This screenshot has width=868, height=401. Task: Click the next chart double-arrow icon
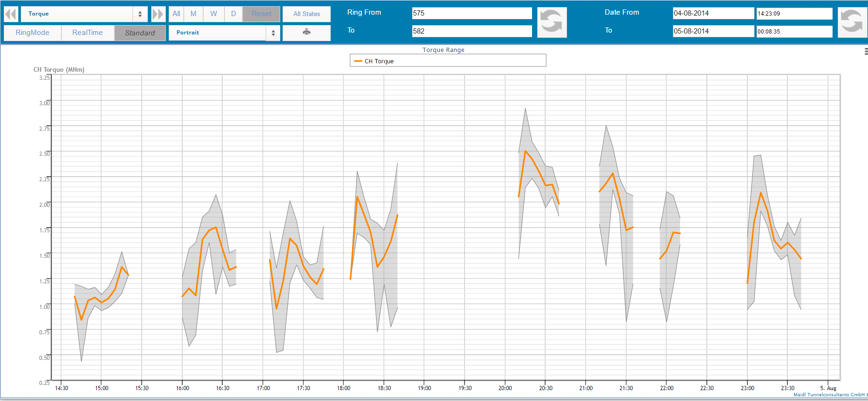pyautogui.click(x=157, y=14)
